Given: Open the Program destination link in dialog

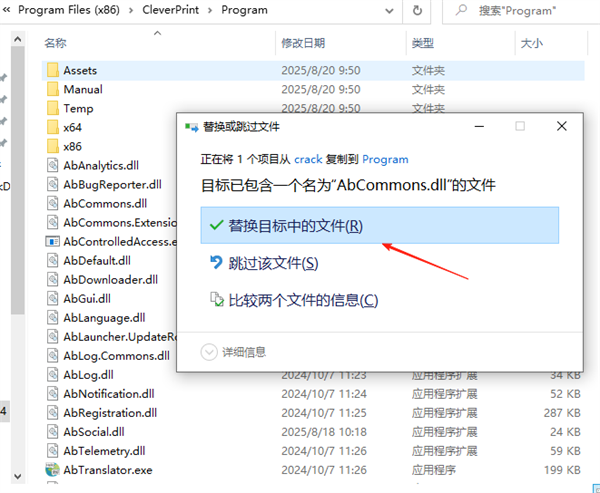Looking at the screenshot, I should coord(385,159).
